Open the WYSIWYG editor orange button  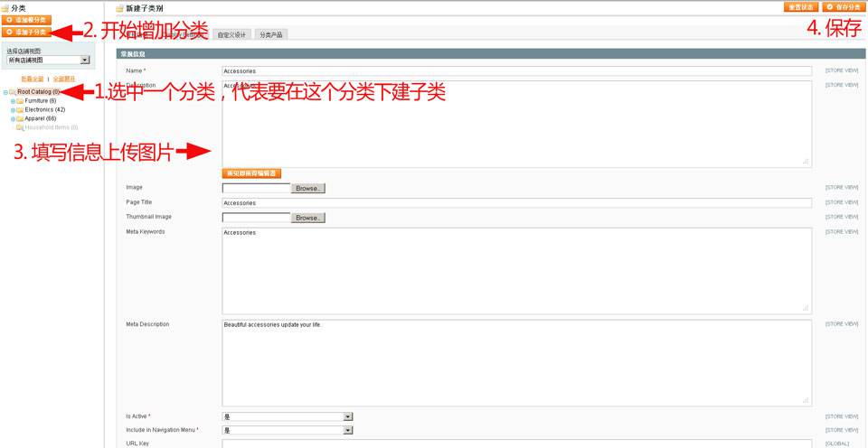250,173
